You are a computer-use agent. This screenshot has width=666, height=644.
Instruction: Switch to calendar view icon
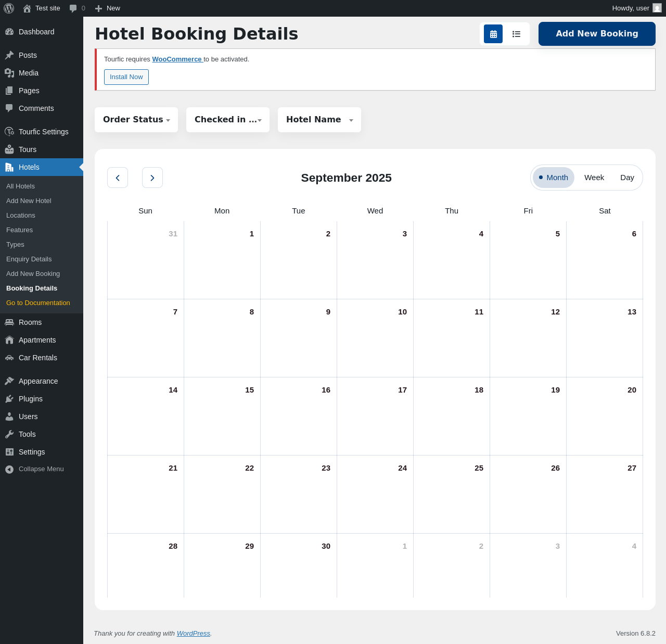pyautogui.click(x=493, y=34)
